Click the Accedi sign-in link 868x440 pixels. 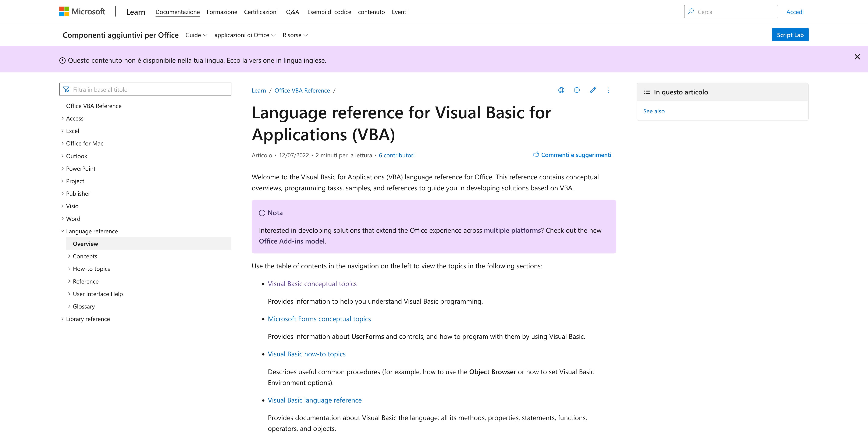pyautogui.click(x=795, y=12)
